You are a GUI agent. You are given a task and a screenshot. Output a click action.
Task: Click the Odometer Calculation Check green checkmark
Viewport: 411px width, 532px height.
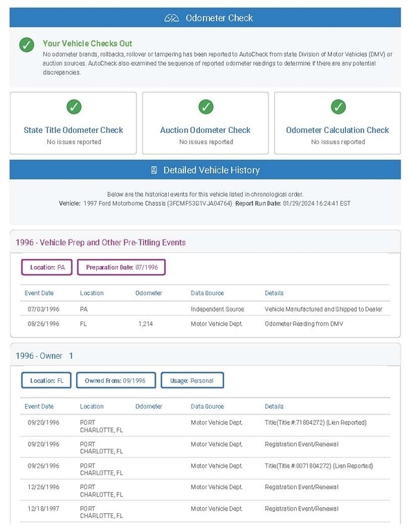coord(338,107)
